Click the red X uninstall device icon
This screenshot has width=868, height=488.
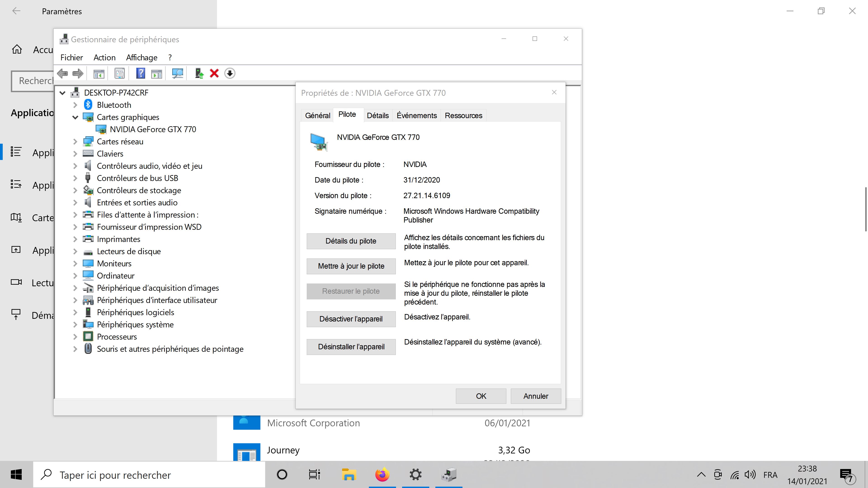(214, 73)
